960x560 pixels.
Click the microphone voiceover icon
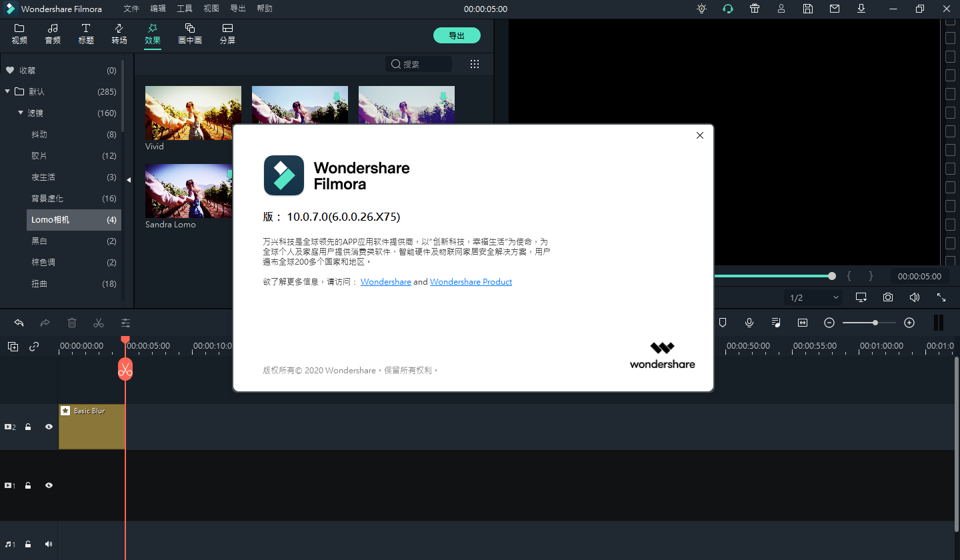pos(749,323)
